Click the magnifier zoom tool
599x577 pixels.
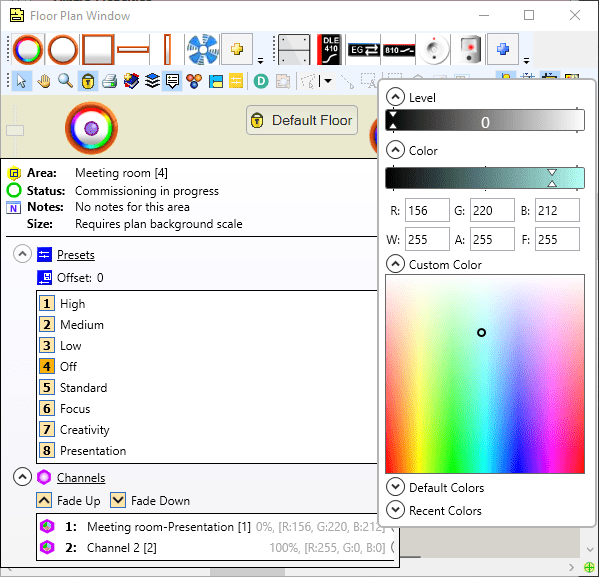click(65, 81)
